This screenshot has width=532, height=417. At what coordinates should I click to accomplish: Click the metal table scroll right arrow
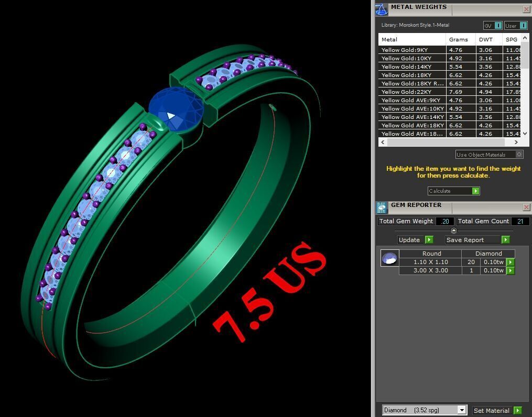tap(516, 142)
